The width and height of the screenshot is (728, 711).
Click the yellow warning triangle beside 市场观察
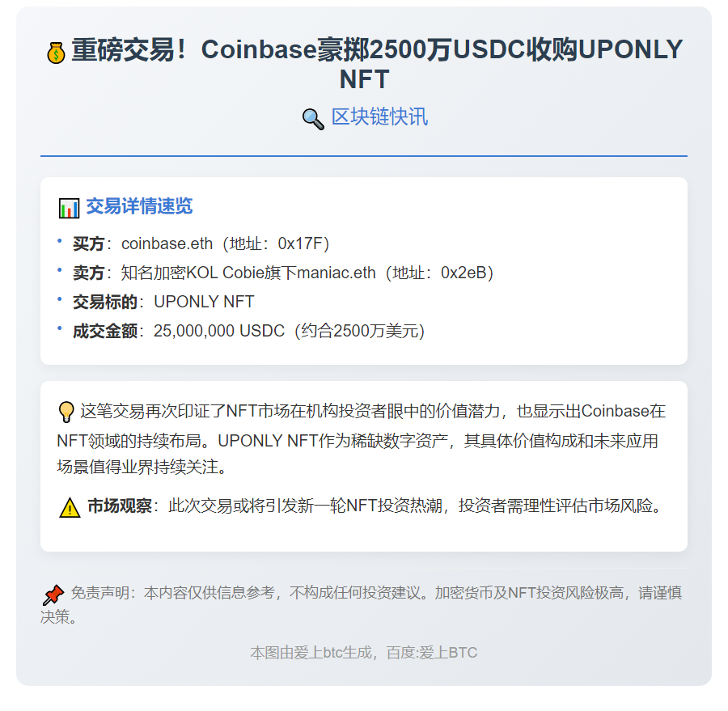(x=70, y=508)
